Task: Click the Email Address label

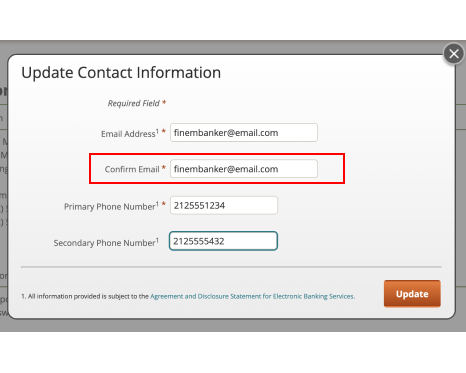Action: [x=130, y=134]
